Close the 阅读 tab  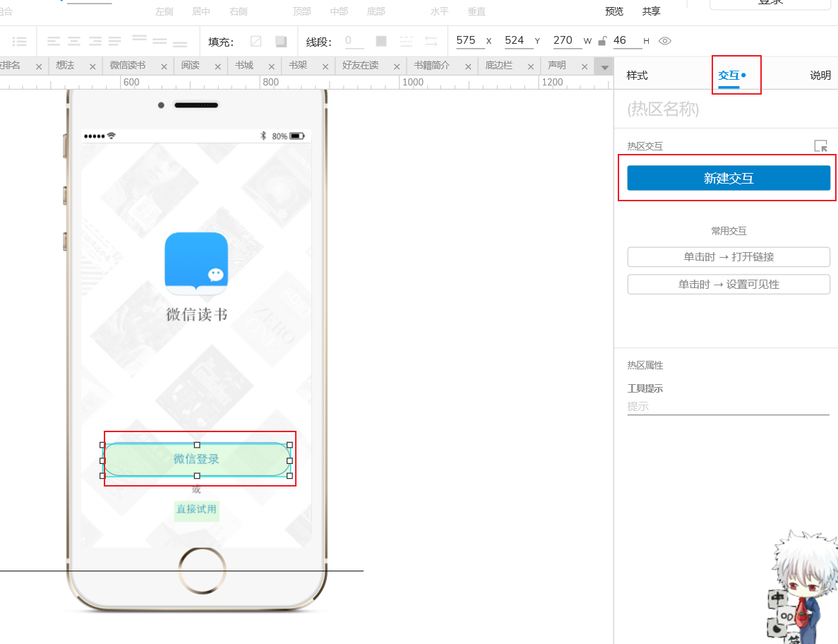(x=217, y=67)
